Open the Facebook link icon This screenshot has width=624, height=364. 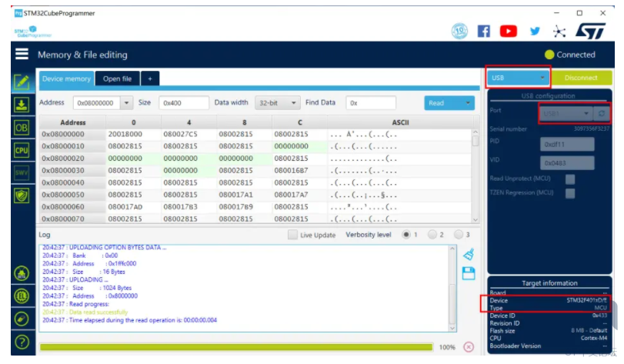coord(483,31)
